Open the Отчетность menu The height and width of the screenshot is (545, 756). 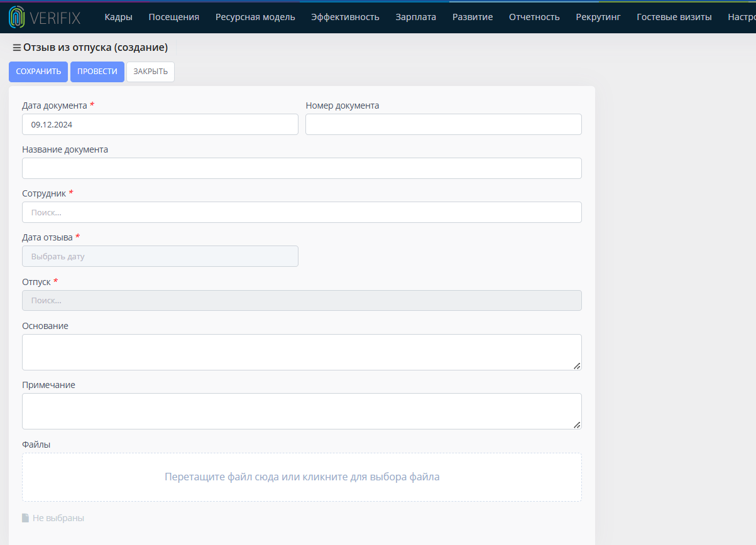click(534, 17)
